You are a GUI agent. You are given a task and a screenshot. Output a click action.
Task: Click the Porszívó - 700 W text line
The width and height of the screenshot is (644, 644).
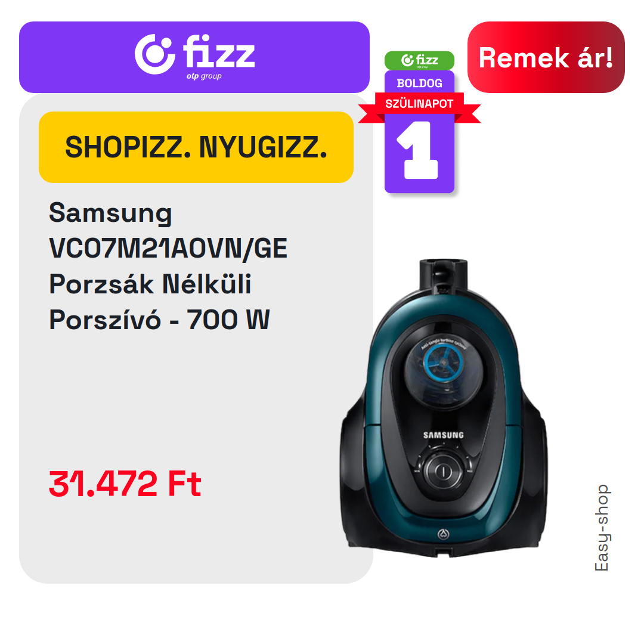(159, 320)
